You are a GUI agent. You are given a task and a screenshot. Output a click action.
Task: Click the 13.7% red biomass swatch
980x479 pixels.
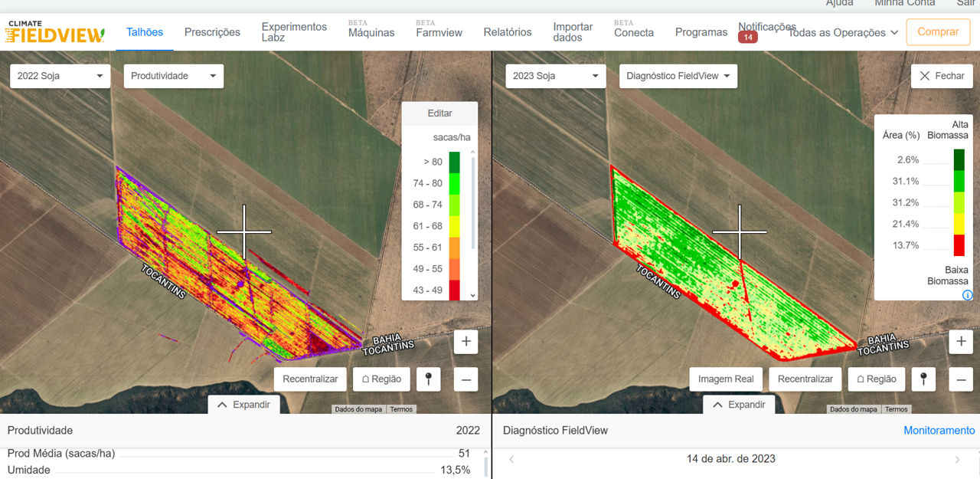(x=959, y=245)
